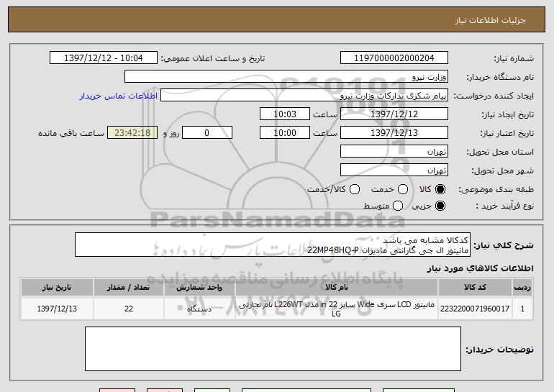Open the اطلاعات تماس خریدار link

(119, 96)
